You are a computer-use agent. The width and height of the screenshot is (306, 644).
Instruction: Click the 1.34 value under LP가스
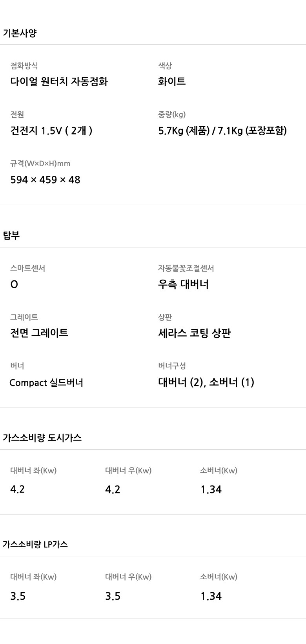(211, 596)
